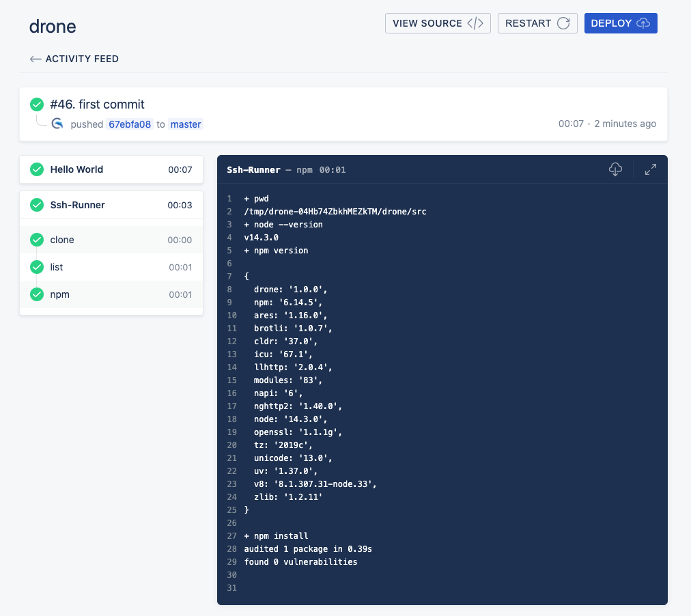
Task: Click the green check icon on Hello World stage
Action: [37, 169]
